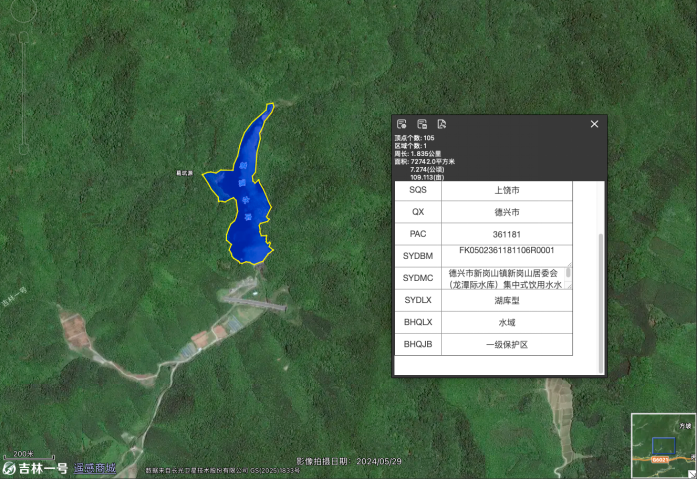Click the SYDBM value text field

click(x=507, y=256)
